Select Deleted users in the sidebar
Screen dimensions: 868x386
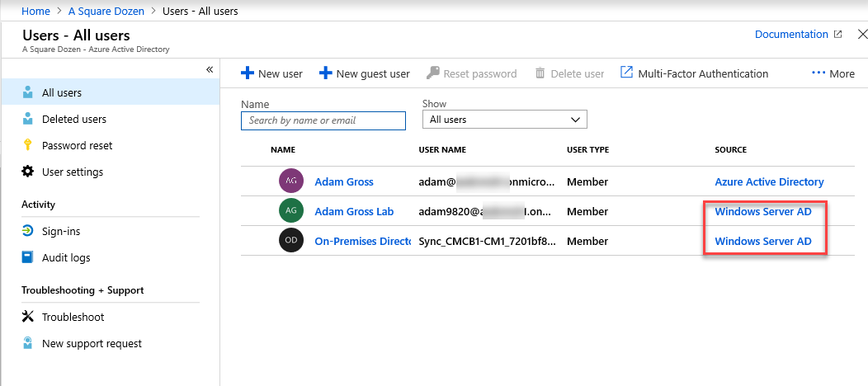coord(74,119)
